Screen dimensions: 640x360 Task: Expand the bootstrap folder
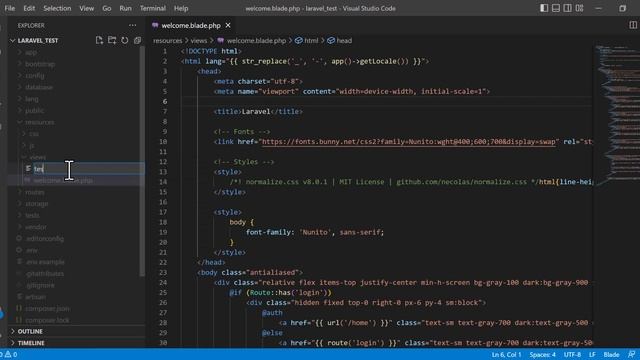pyautogui.click(x=40, y=64)
